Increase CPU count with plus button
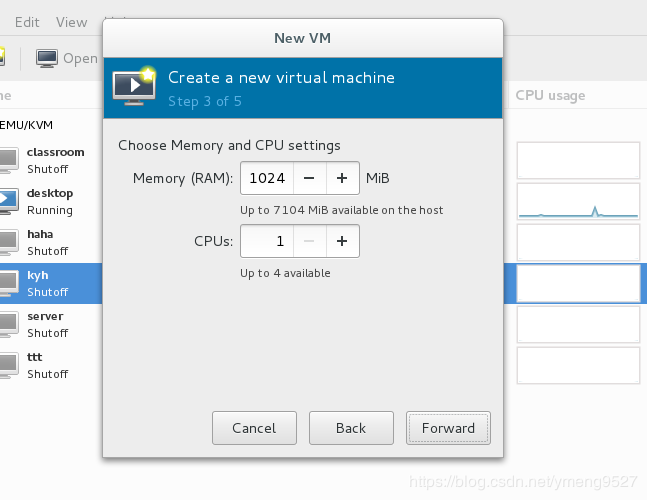Viewport: 647px width, 500px height. 342,241
